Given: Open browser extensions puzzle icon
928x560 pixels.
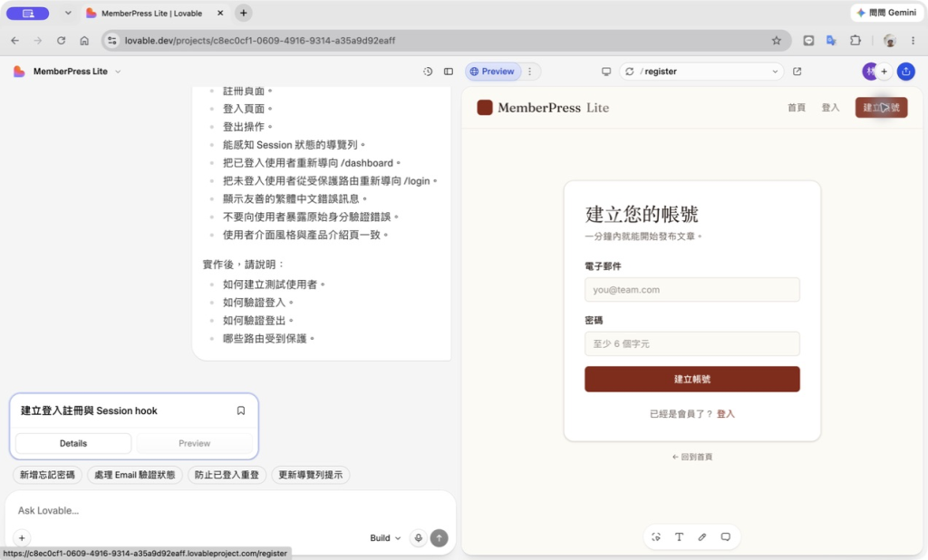Looking at the screenshot, I should coord(855,41).
